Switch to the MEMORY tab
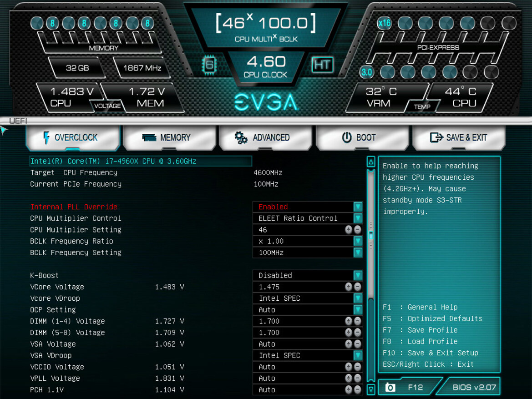This screenshot has height=399, width=532. tap(169, 137)
